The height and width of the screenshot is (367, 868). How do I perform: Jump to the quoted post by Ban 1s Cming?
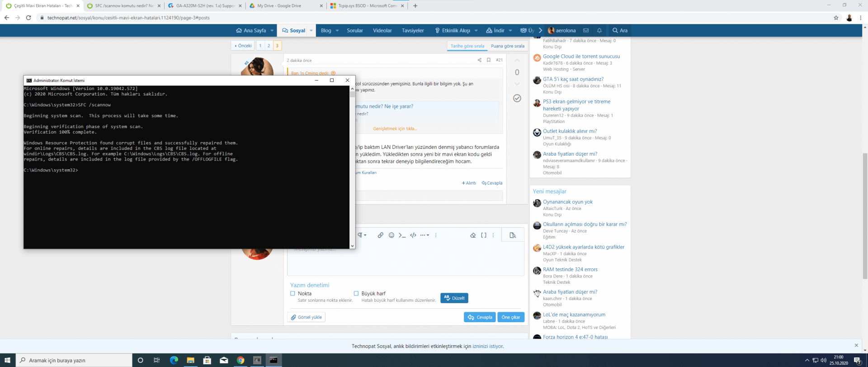(x=333, y=73)
